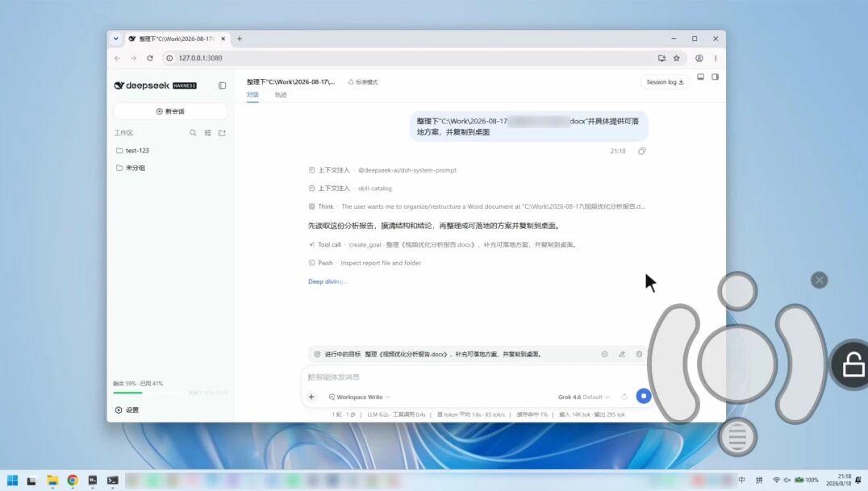Open a new browser tab
The width and height of the screenshot is (868, 491).
click(240, 39)
